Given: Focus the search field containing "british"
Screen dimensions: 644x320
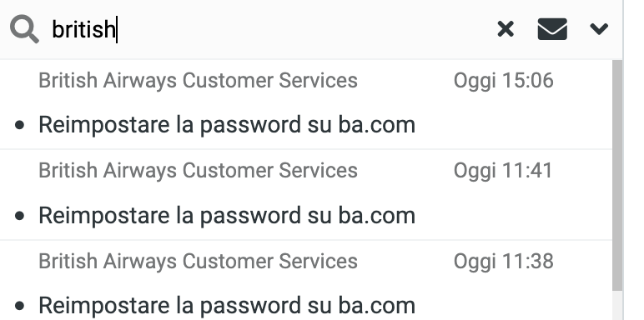Looking at the screenshot, I should pos(271,29).
